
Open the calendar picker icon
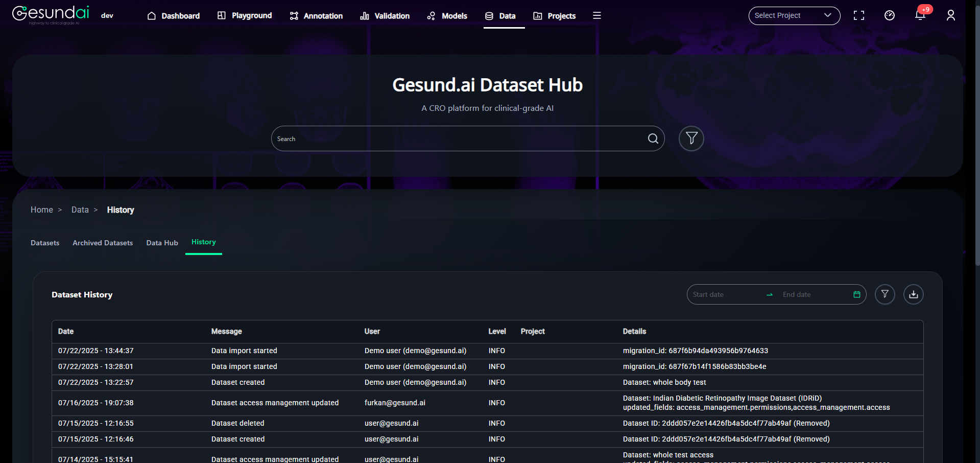pos(857,294)
